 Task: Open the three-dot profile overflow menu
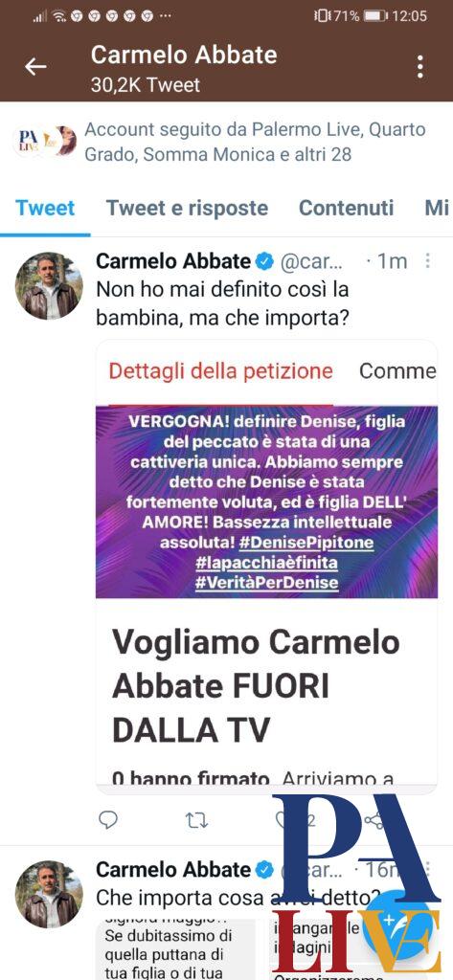coord(419,67)
